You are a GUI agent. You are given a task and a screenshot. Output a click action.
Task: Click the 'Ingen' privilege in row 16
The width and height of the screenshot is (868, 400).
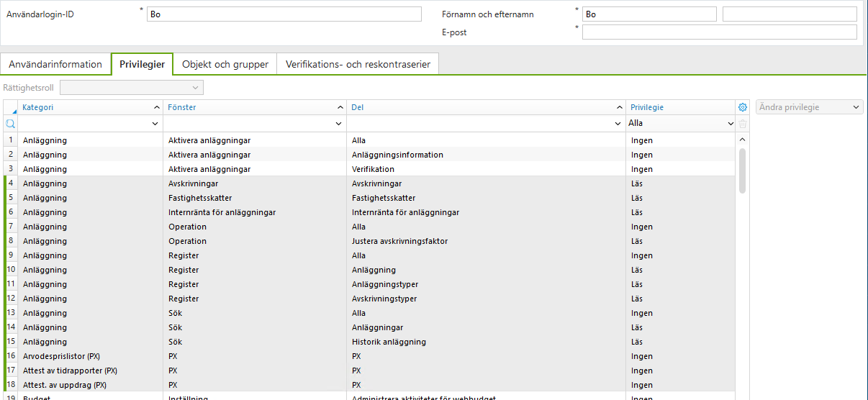(681, 356)
